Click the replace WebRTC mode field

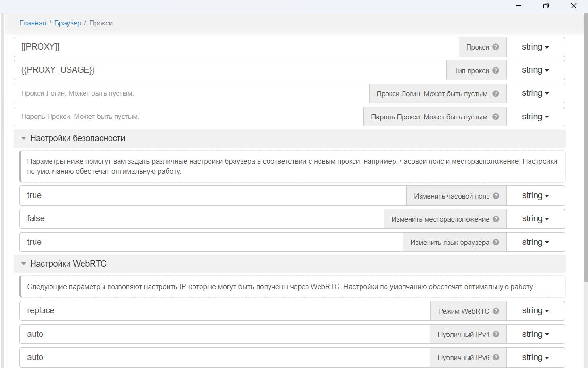(224, 311)
